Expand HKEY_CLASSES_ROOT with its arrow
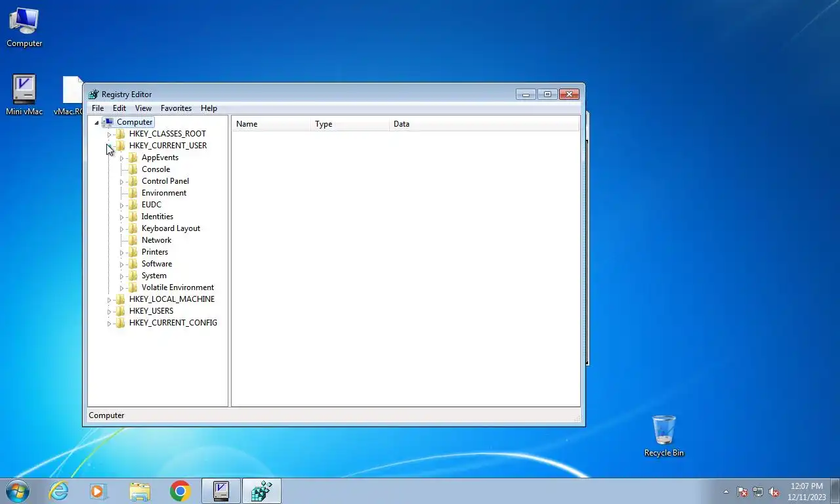The image size is (840, 504). coord(109,135)
